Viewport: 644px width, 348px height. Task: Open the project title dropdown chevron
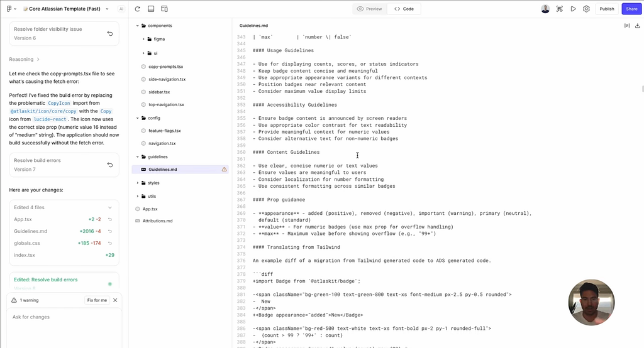pos(107,9)
